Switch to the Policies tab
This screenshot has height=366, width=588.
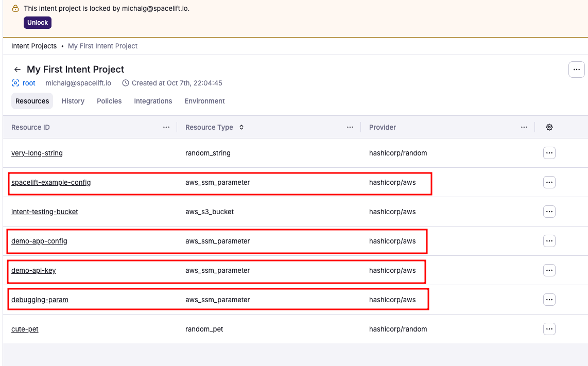pos(109,101)
